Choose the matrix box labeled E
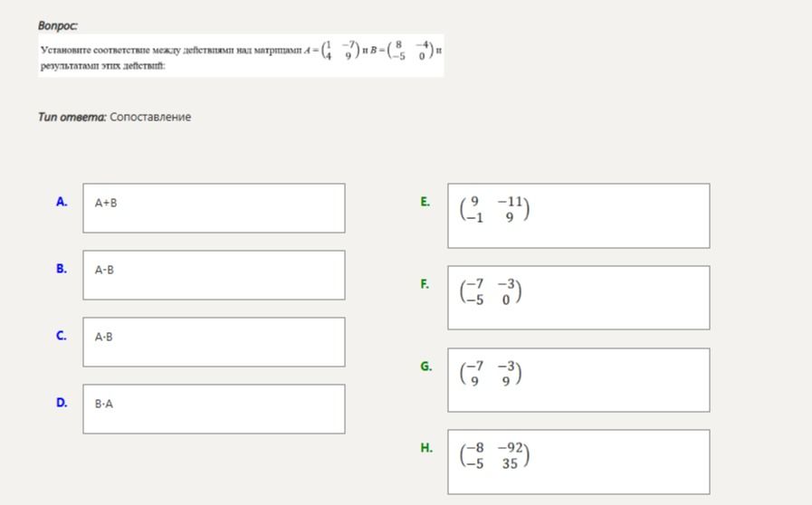812x505 pixels. (578, 215)
